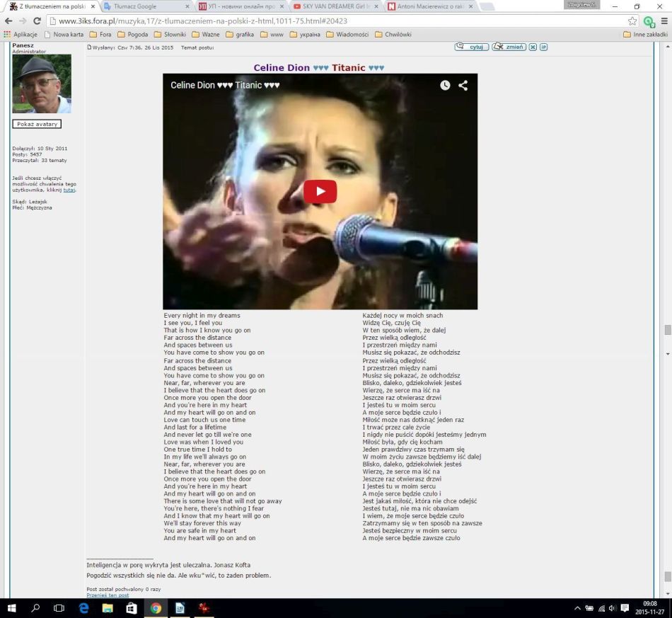The height and width of the screenshot is (618, 672).
Task: Click the 'Pokaż avatary' button
Action: 37,124
